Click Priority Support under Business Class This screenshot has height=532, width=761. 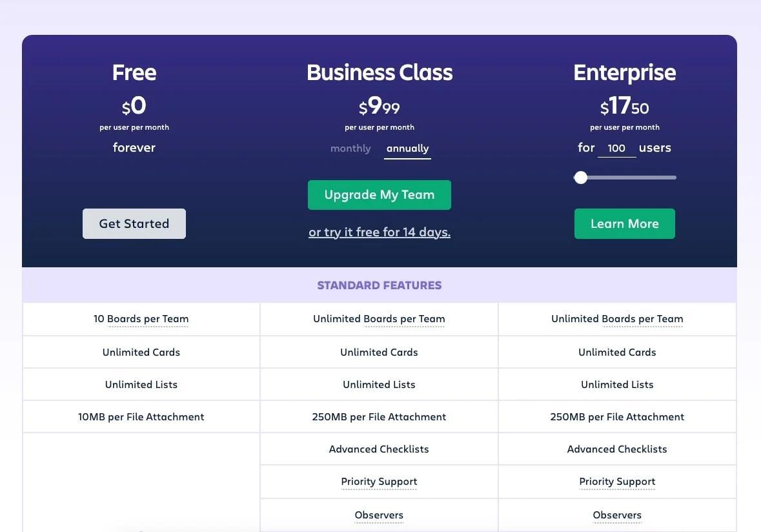pyautogui.click(x=379, y=482)
